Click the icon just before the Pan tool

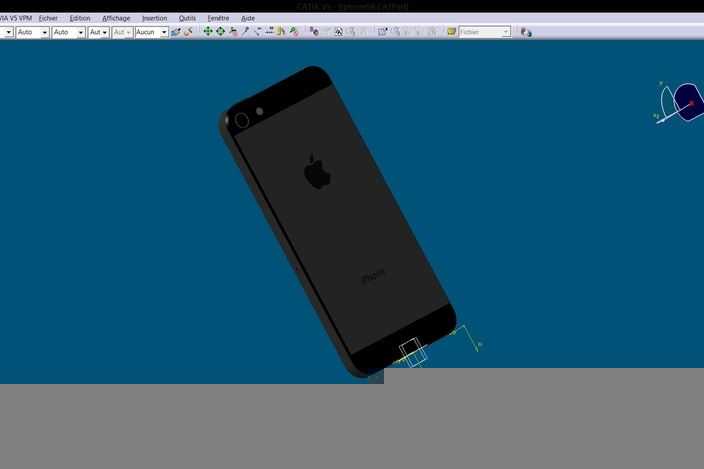(188, 32)
